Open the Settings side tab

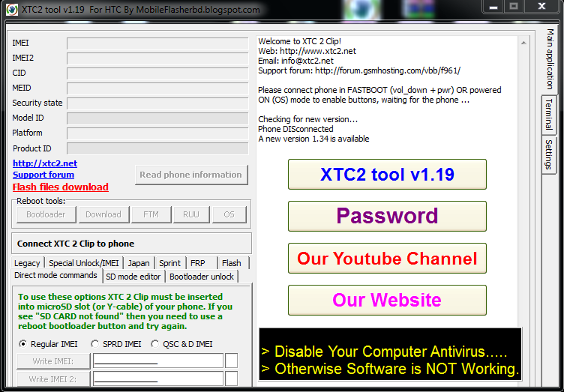click(549, 154)
